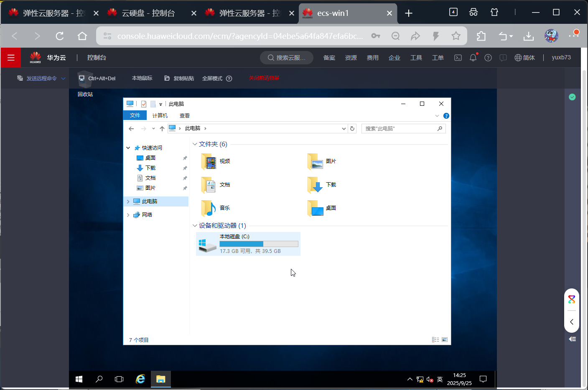Open the 费用 top menu

click(373, 58)
